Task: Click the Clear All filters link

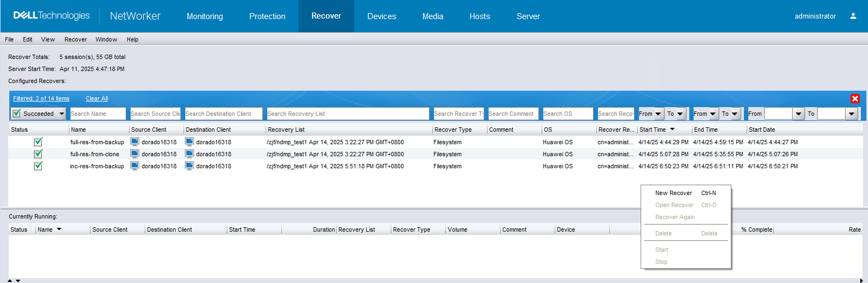Action: pyautogui.click(x=97, y=98)
